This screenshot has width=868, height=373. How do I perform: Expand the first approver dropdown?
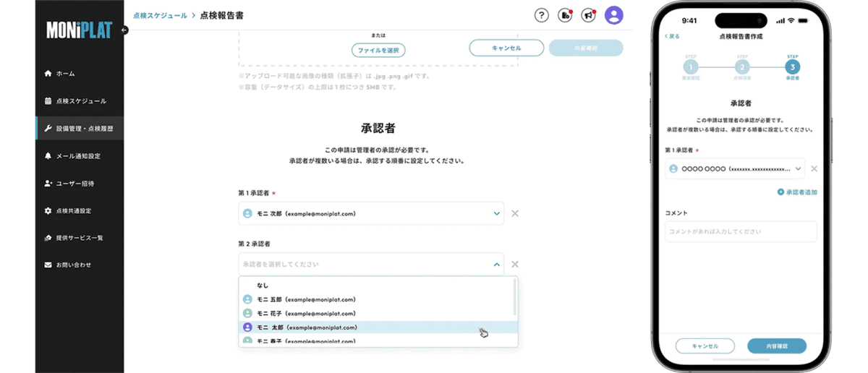(496, 213)
